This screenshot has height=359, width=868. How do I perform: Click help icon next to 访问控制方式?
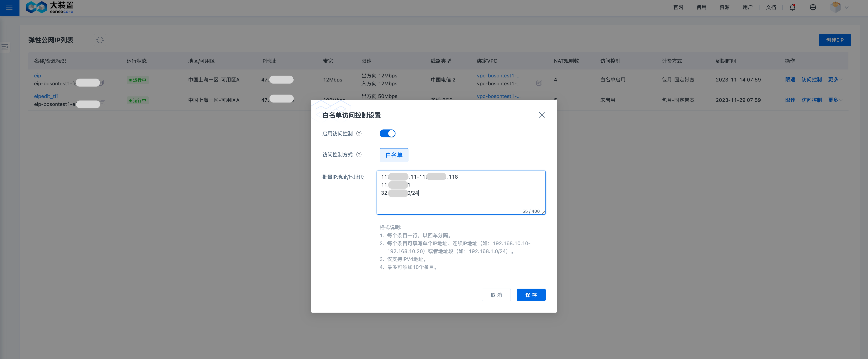[359, 155]
